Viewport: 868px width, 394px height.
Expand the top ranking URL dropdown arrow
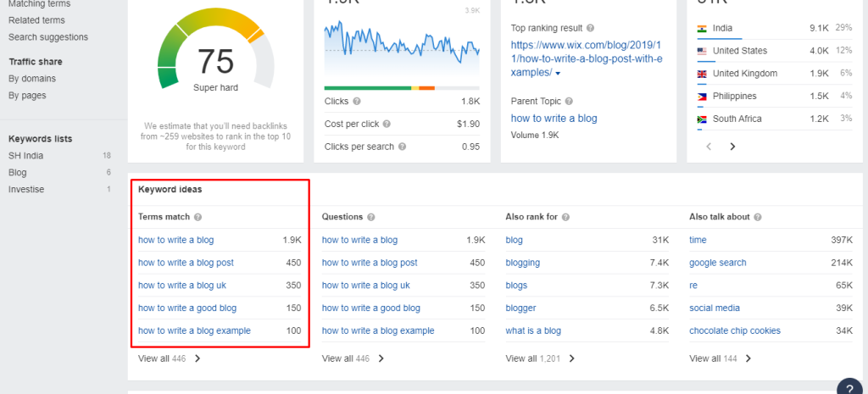click(x=558, y=74)
